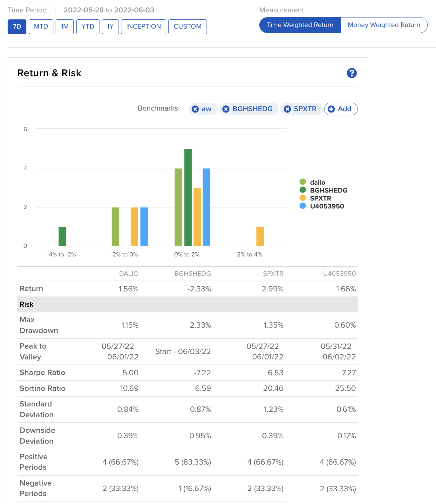
Task: Click the SPXTR bar in 2% to 4%
Action: [260, 236]
